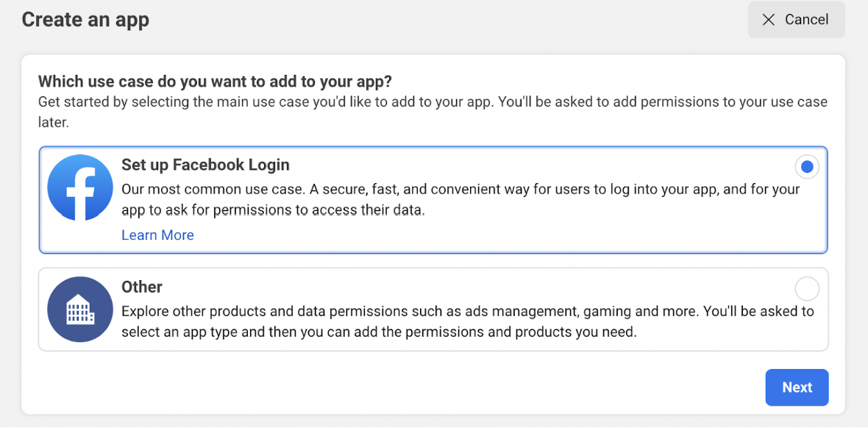Select the Other use case radio button
This screenshot has height=428, width=868.
[807, 289]
